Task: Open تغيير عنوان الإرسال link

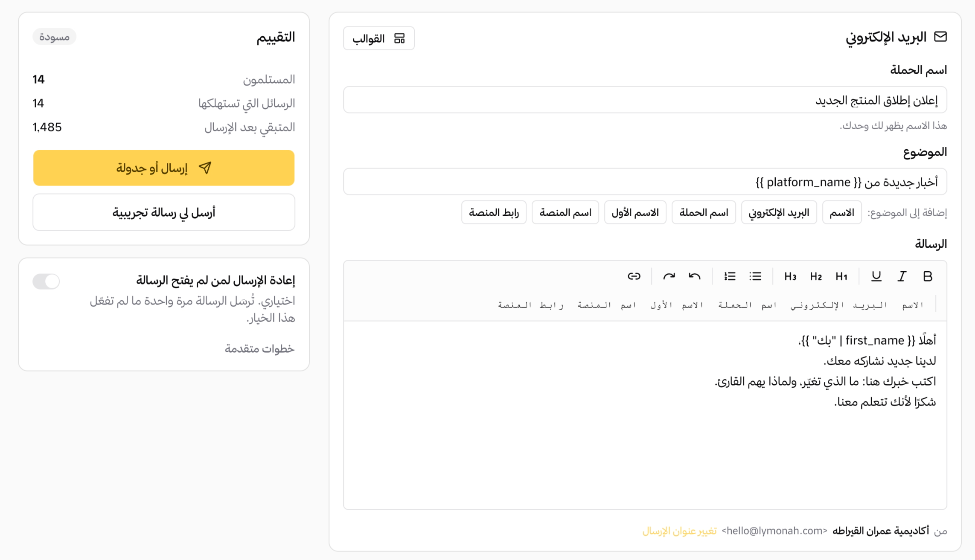Action: (x=679, y=531)
